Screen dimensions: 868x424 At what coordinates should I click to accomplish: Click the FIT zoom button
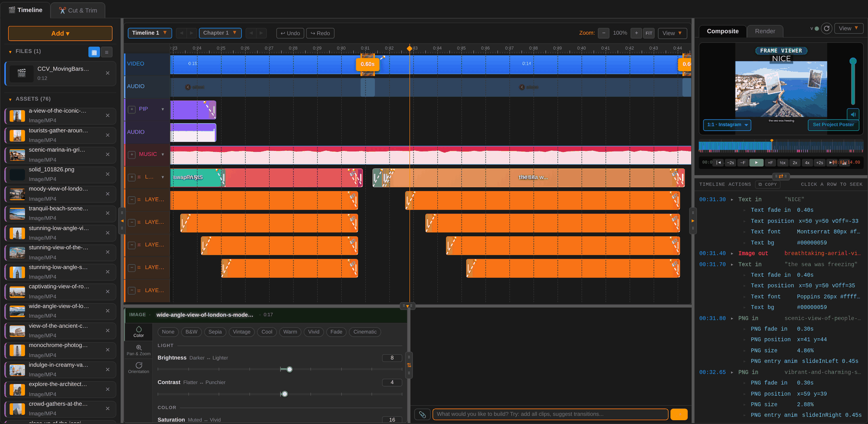pyautogui.click(x=649, y=33)
